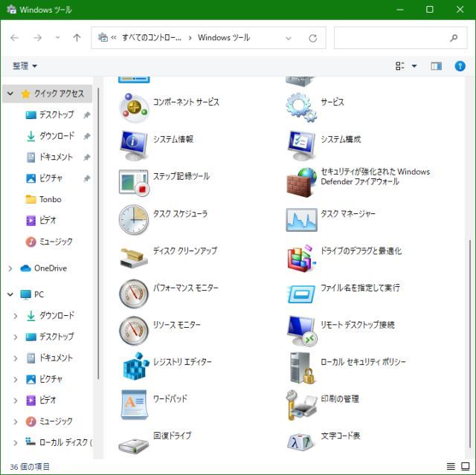Toggle the preview pane icon
The width and height of the screenshot is (476, 475).
437,66
